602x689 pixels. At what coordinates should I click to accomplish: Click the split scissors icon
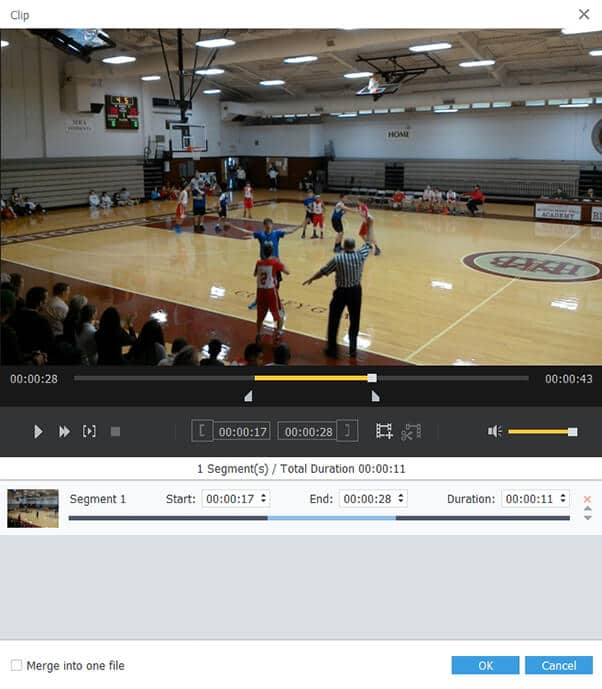point(411,432)
